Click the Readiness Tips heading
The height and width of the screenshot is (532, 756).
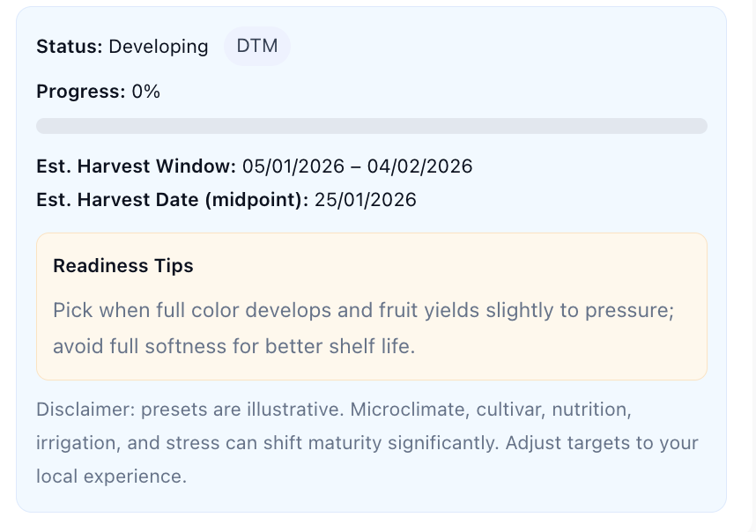(123, 266)
